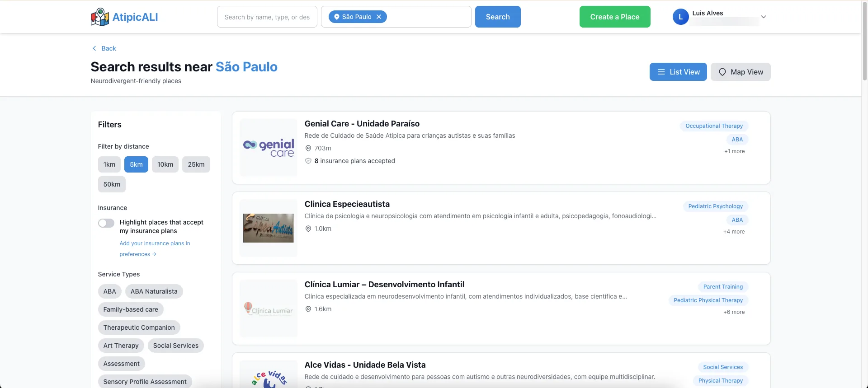This screenshot has height=388, width=868.
Task: Open Add your insurance plans in preferences link
Action: pyautogui.click(x=155, y=249)
